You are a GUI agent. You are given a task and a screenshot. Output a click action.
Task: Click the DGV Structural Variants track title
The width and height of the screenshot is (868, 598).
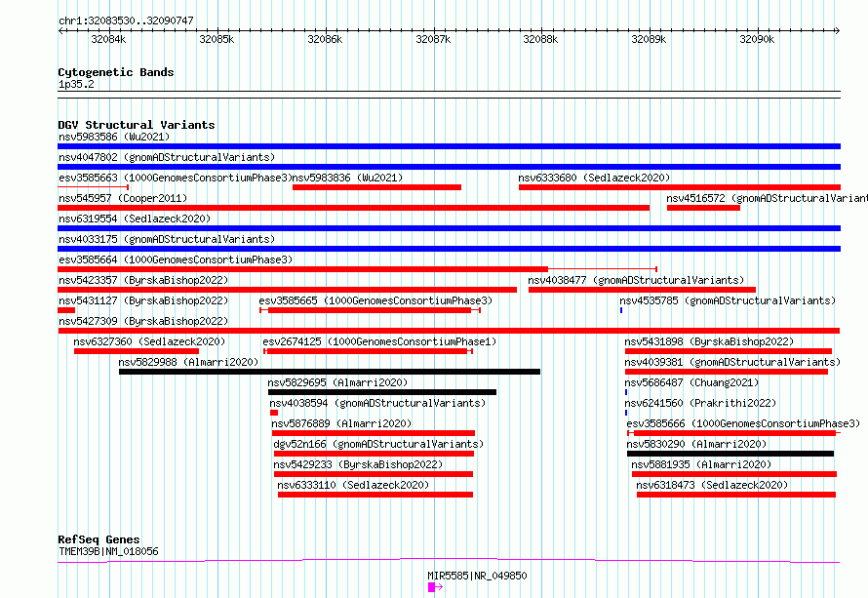137,125
